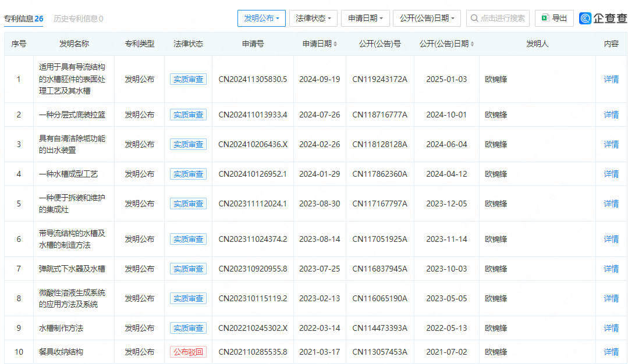628x364 pixels.
Task: Click the magnifier search icon
Action: tap(474, 19)
